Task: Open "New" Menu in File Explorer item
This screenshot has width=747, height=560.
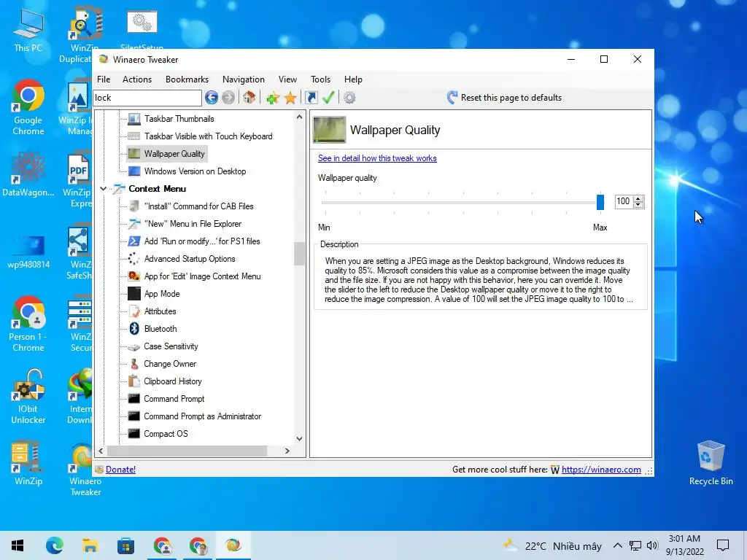Action: coord(193,224)
